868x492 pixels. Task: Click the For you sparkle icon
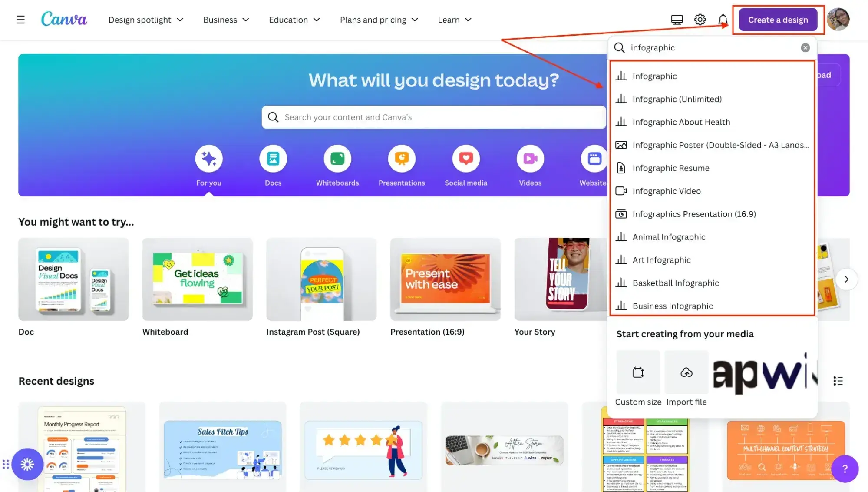tap(209, 158)
